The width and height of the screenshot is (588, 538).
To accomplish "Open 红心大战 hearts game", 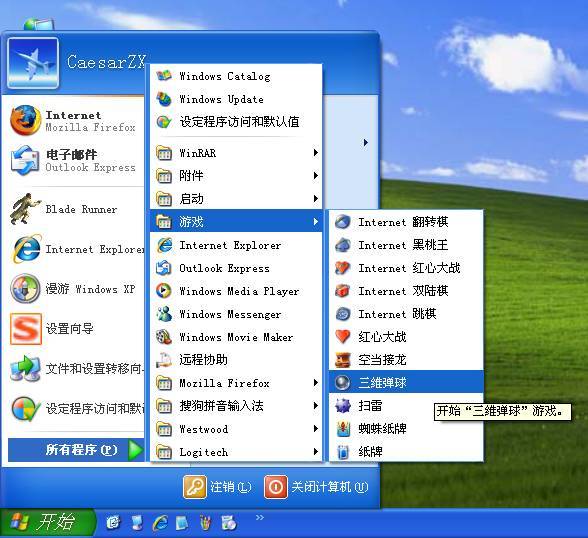I will pos(406,336).
